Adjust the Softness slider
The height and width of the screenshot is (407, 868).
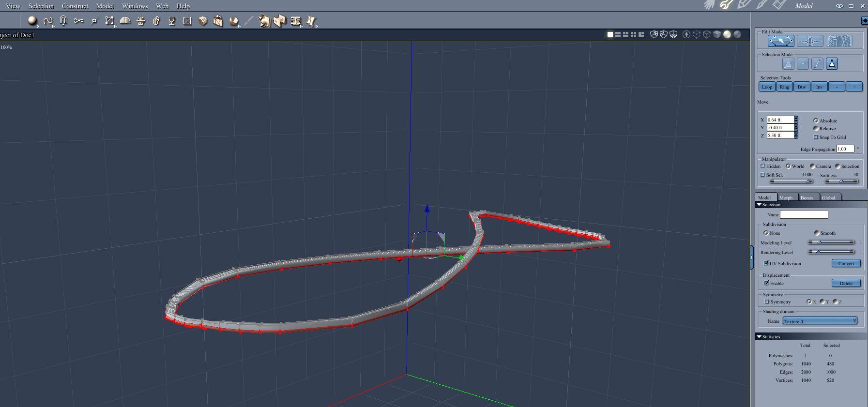[x=841, y=181]
